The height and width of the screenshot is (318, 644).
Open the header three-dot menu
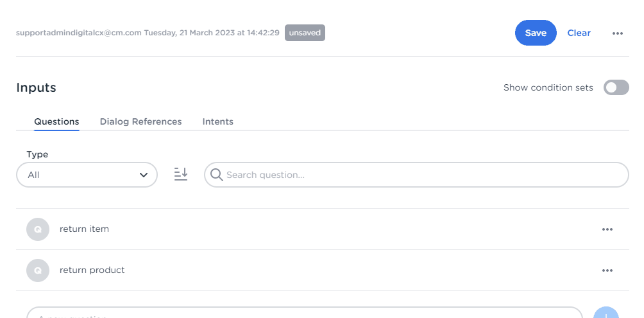[x=618, y=33]
